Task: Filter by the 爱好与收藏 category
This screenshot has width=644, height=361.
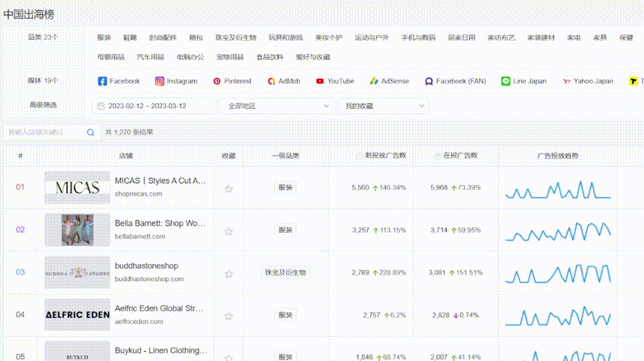Action: point(313,56)
